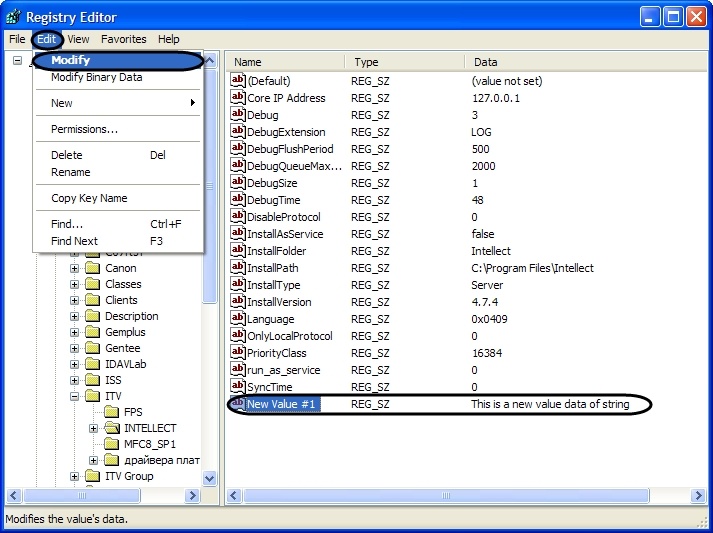
Task: Click the string icon beside PriorityClass
Action: pos(238,353)
